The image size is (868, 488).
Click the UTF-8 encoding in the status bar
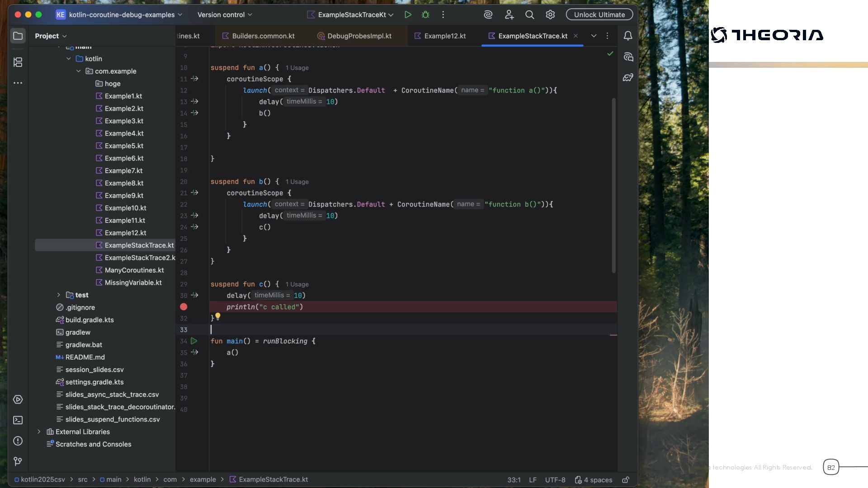coord(555,480)
